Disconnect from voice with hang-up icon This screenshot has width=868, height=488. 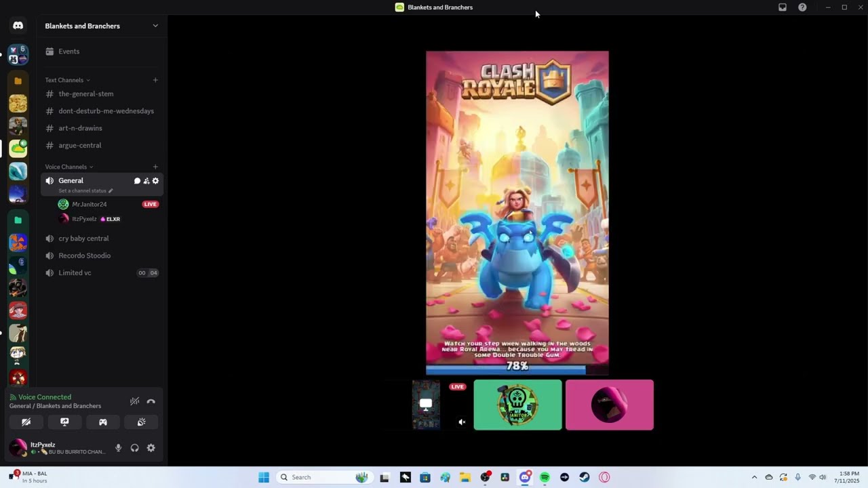151,401
